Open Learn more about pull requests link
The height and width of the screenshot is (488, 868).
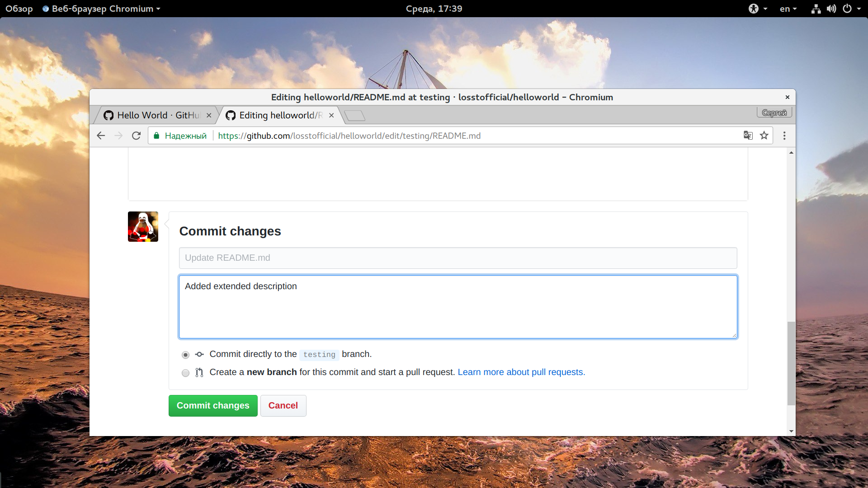(521, 372)
